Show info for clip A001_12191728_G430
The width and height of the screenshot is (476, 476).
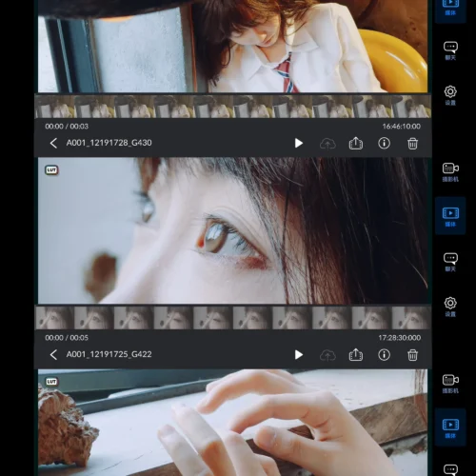pyautogui.click(x=384, y=143)
